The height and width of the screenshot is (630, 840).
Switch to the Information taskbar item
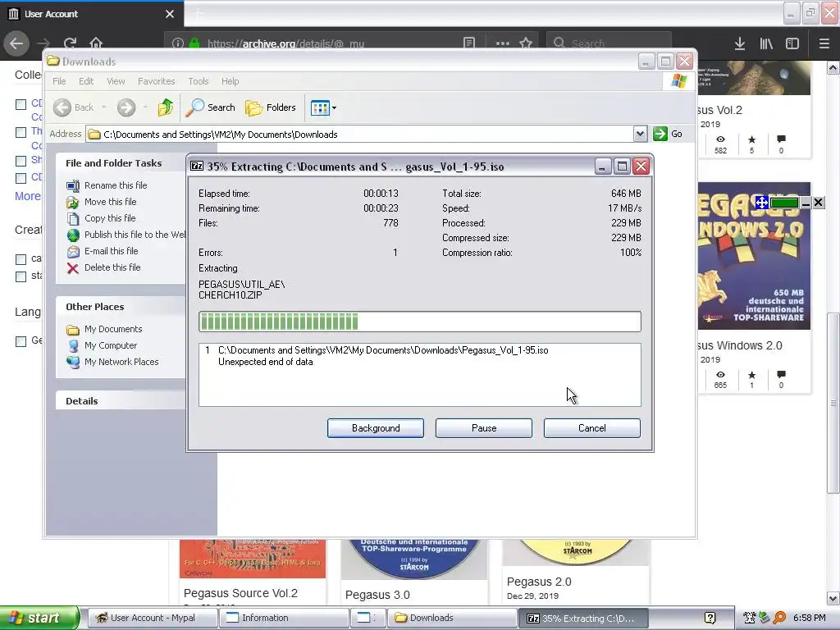click(x=283, y=618)
